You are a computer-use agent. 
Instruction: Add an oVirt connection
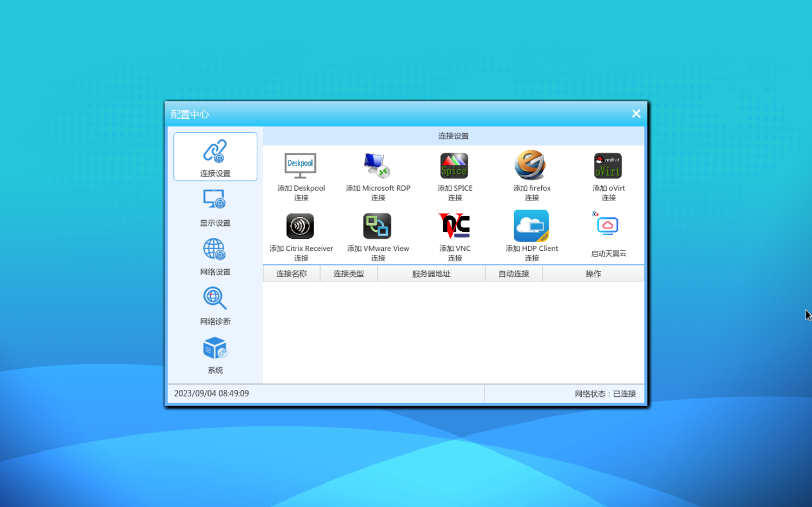click(609, 176)
